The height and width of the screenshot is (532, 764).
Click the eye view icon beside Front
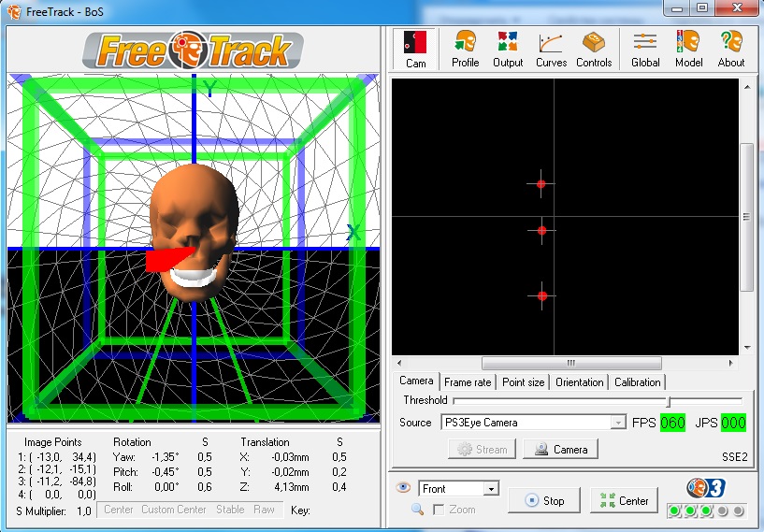point(403,487)
